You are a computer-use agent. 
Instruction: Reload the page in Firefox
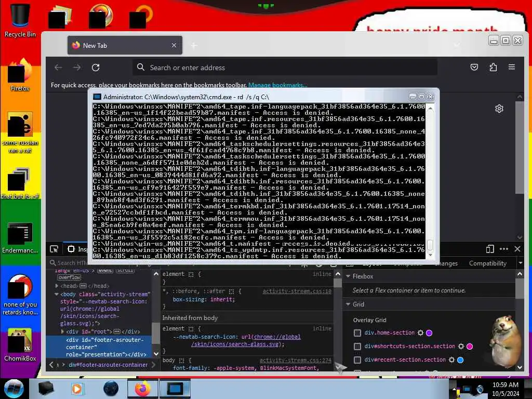96,68
